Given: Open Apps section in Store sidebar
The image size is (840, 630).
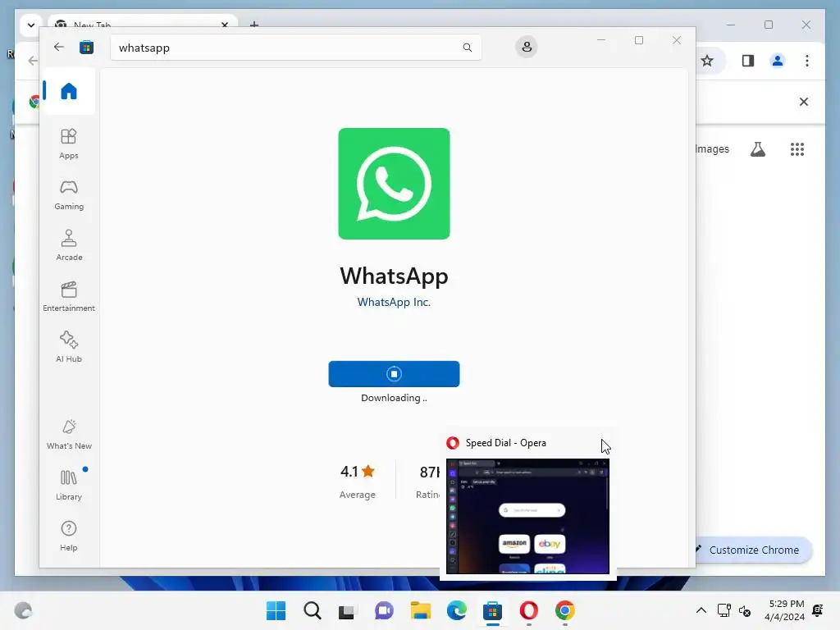Looking at the screenshot, I should [x=69, y=144].
